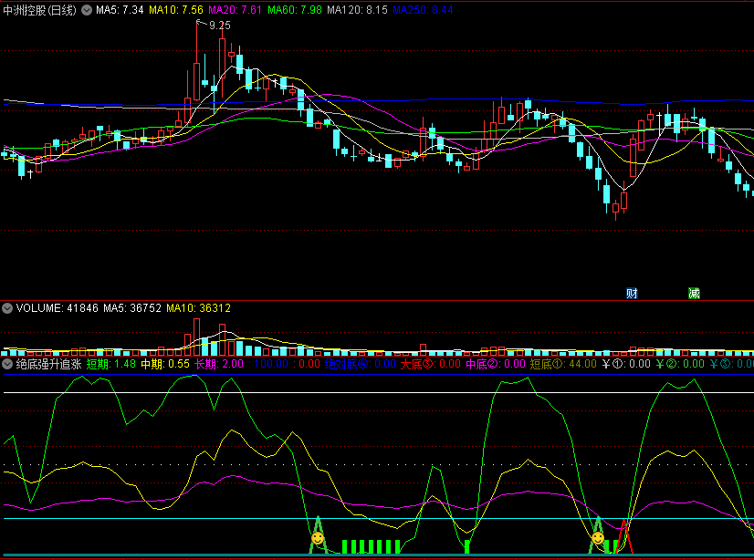The image size is (754, 560).
Task: Click the MA20: 7.61 magenta label
Action: [x=236, y=10]
